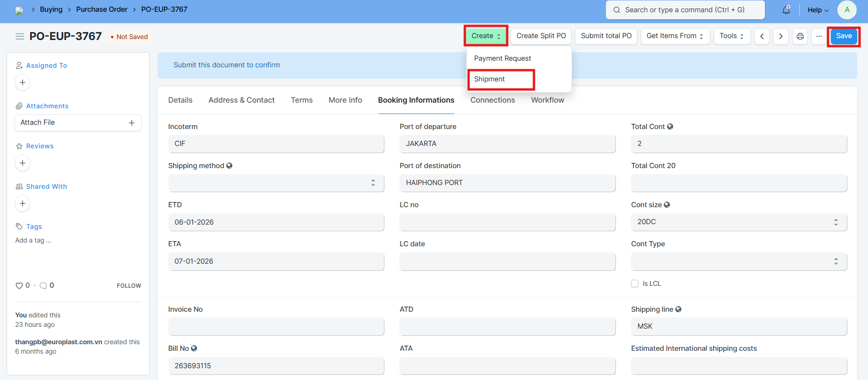This screenshot has width=868, height=380.
Task: Switch to the Connections tab
Action: point(493,100)
